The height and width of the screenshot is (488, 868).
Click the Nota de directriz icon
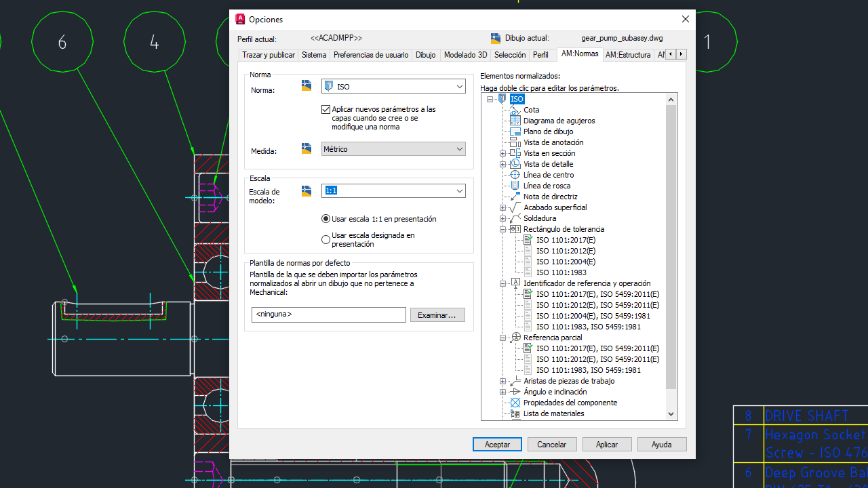coord(515,197)
